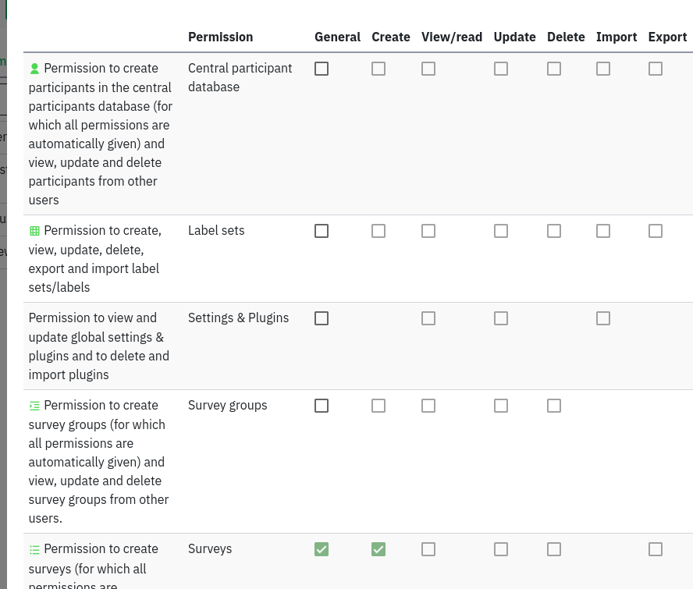Image resolution: width=700 pixels, height=589 pixels.
Task: Check View/read for Settings & Plugins
Action: 428,318
